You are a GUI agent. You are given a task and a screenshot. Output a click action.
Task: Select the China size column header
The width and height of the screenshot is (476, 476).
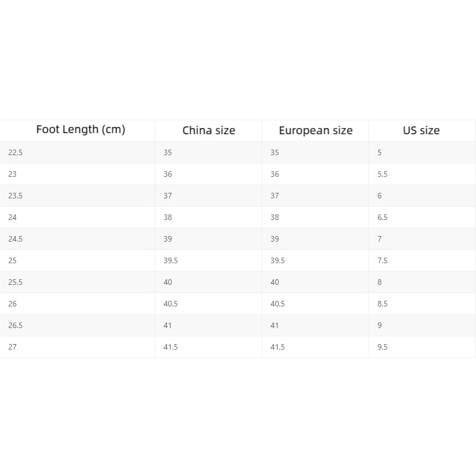pyautogui.click(x=208, y=131)
